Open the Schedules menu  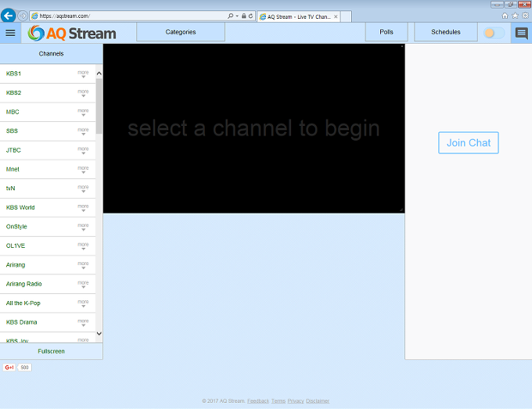[x=445, y=32]
